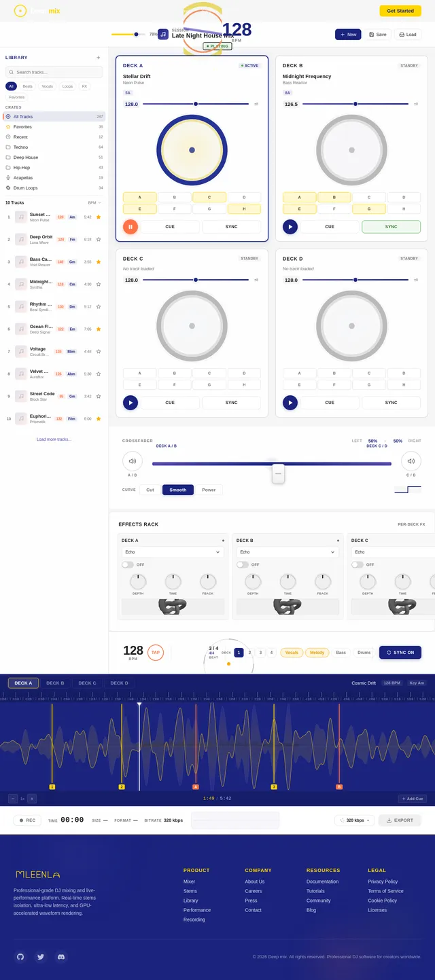Click Deck B SYNC button
Viewport: 435px width, 980px height.
tap(391, 227)
